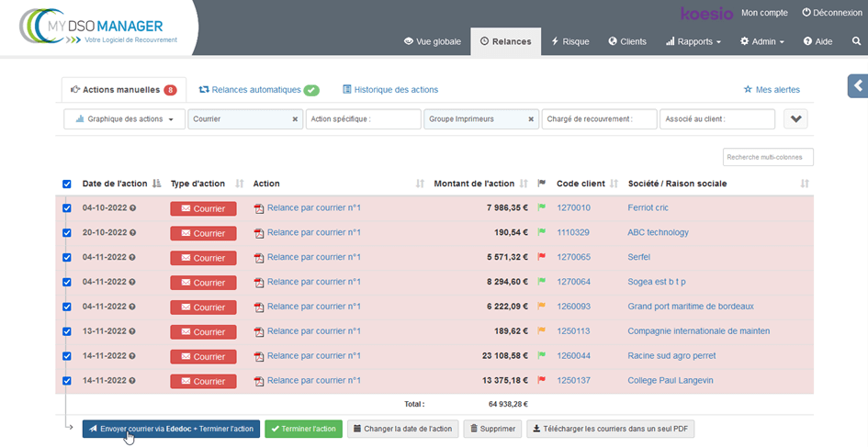
Task: Uncheck the ABC technology row checkbox
Action: pos(67,233)
